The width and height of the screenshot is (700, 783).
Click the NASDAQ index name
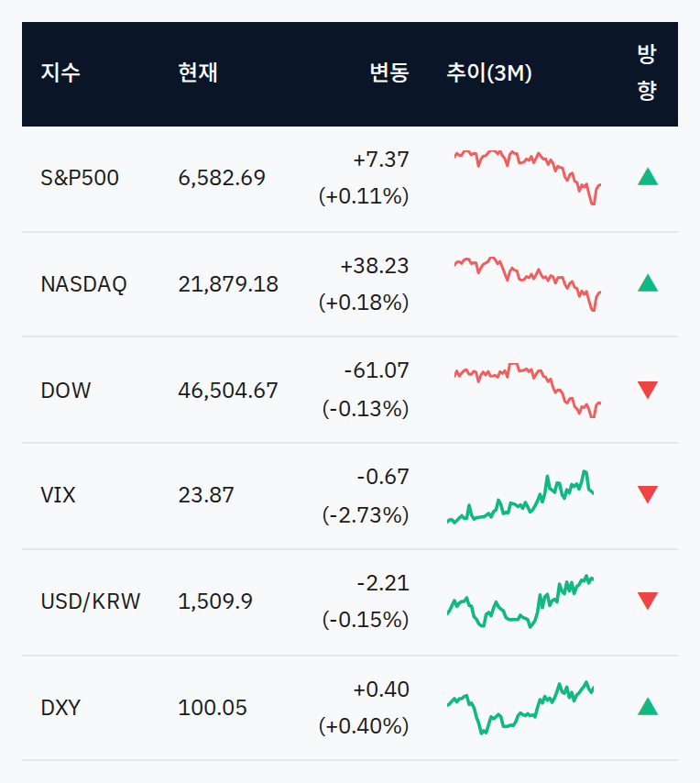point(83,284)
